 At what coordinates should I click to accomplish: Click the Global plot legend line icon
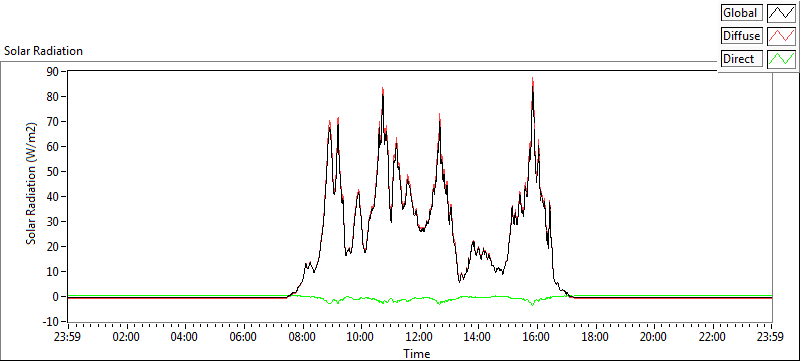point(782,12)
